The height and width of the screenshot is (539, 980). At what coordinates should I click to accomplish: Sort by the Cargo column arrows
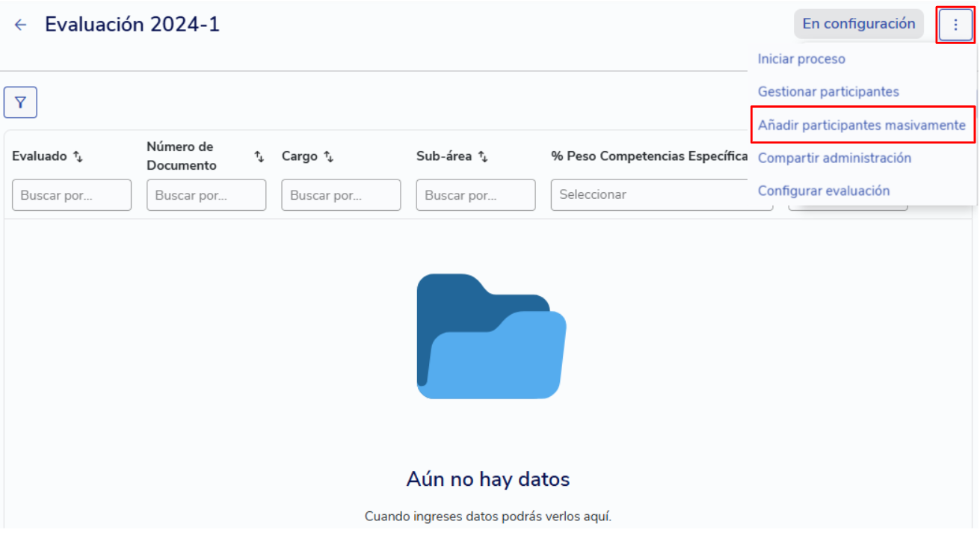[x=328, y=157]
